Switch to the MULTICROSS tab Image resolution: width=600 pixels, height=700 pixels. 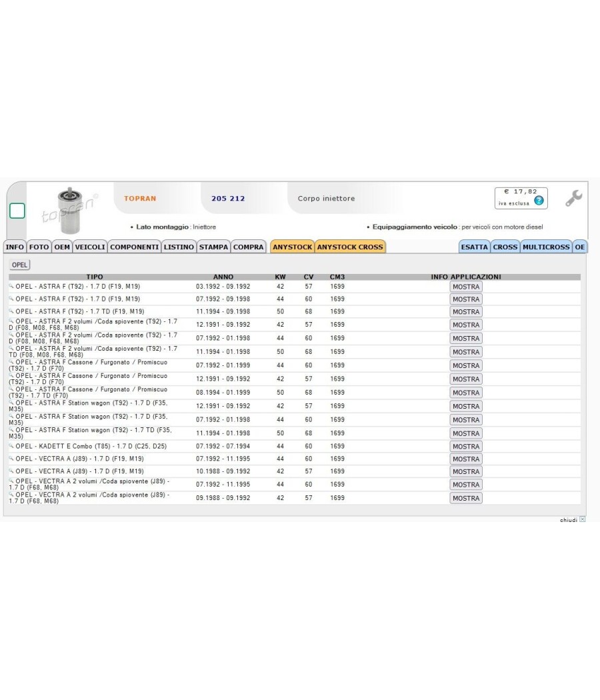pos(546,247)
